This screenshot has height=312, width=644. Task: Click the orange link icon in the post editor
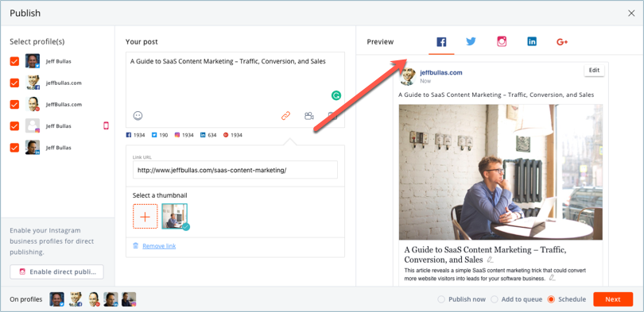click(x=285, y=116)
